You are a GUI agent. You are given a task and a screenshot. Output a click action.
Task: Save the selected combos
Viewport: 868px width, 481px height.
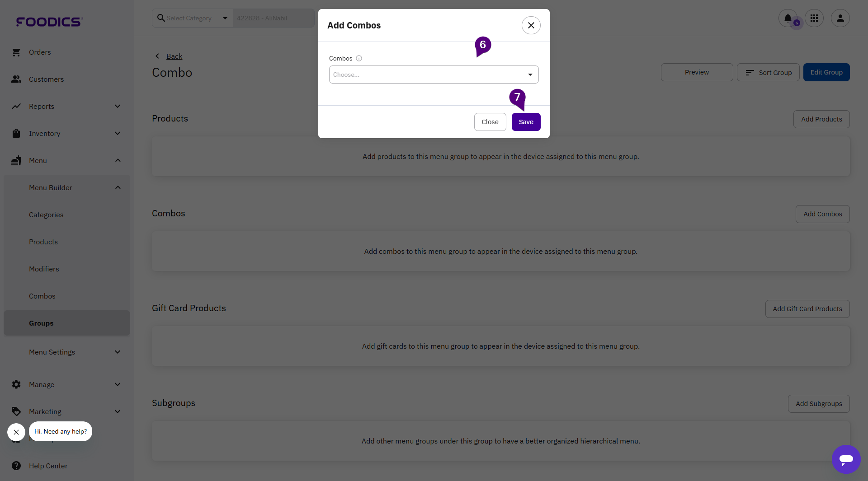click(526, 122)
